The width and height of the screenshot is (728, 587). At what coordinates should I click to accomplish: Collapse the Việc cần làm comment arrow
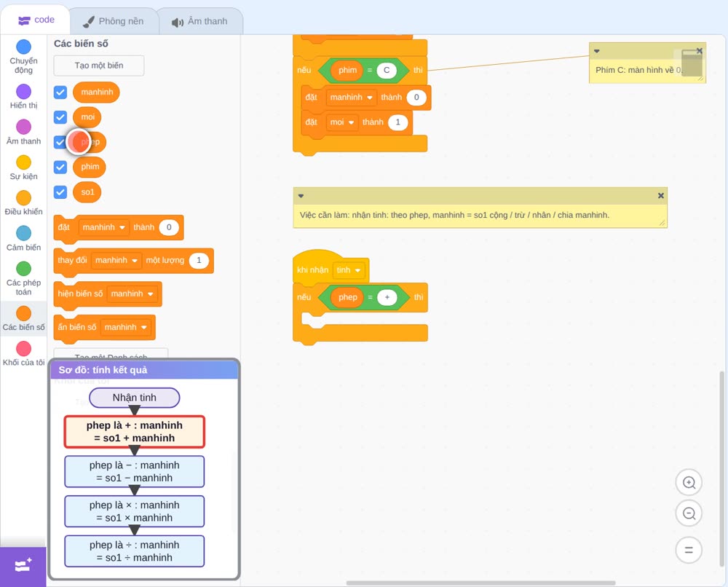point(301,196)
